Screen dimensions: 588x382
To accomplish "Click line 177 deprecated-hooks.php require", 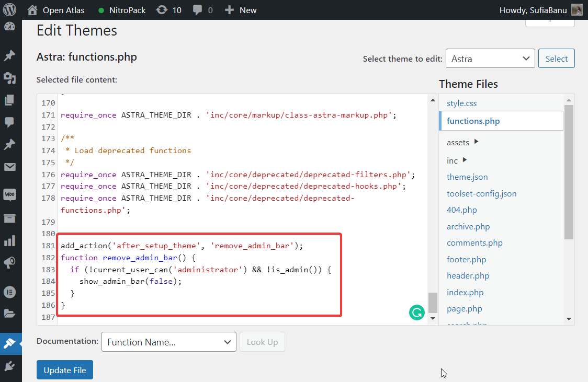I will [233, 186].
